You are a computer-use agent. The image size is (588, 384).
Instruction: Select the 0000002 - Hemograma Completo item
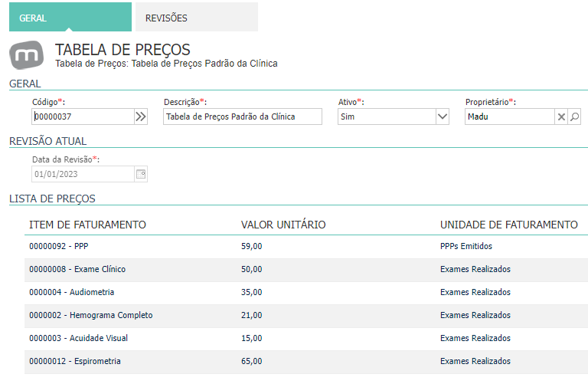[91, 315]
